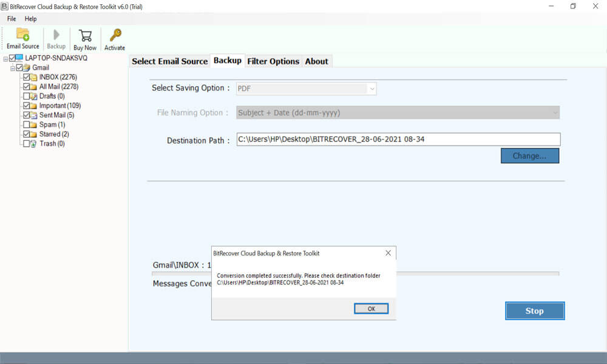Close the conversion completed dialog
607x364 pixels.
[388, 253]
